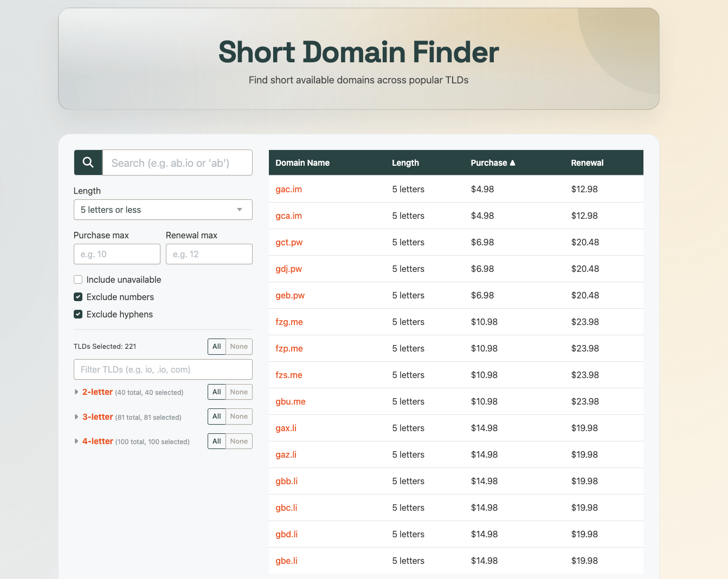
Task: Enable the Include unavailable checkbox
Action: (78, 279)
